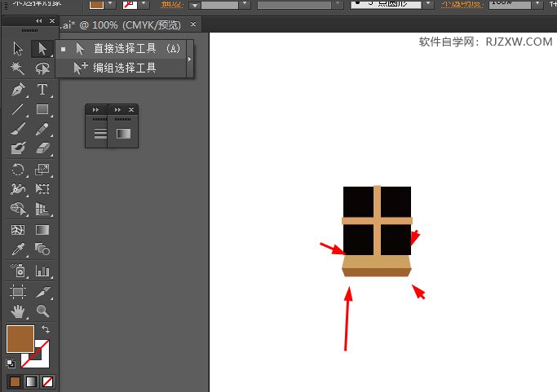Open the Gradient panel icon
The width and height of the screenshot is (557, 392).
(x=123, y=134)
